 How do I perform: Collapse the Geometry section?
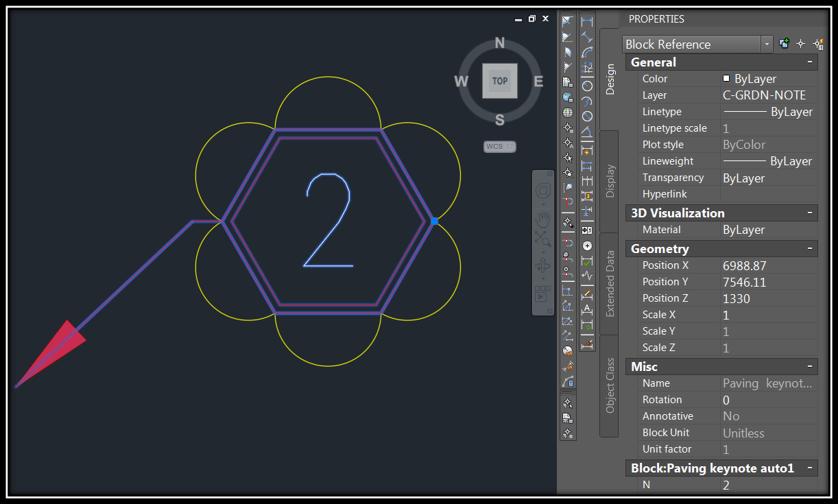[x=811, y=248]
